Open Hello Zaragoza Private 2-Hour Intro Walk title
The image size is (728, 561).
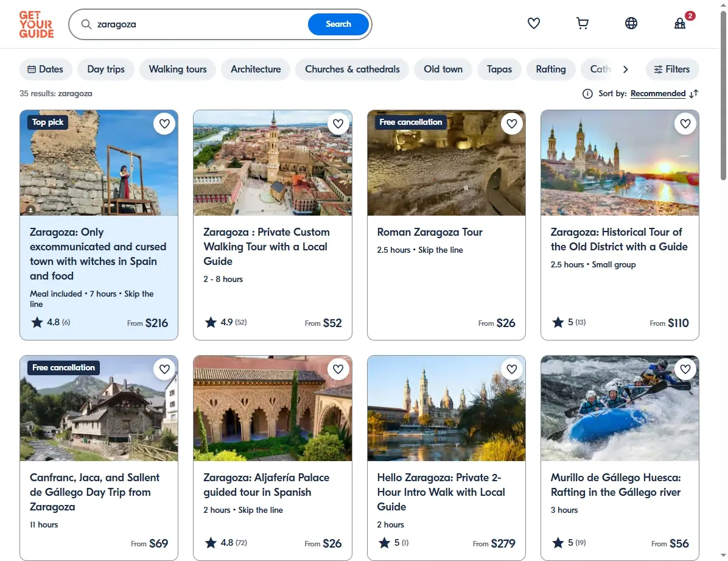[441, 492]
